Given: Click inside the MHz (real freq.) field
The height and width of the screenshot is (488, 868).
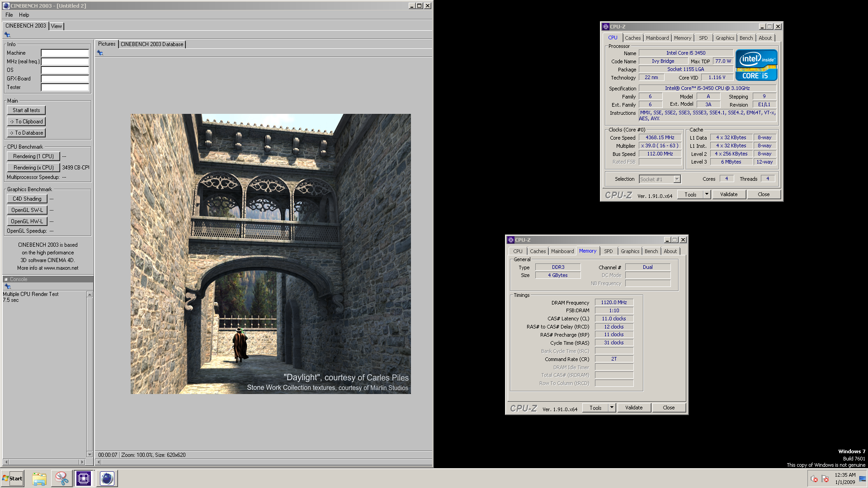Looking at the screenshot, I should pyautogui.click(x=65, y=61).
